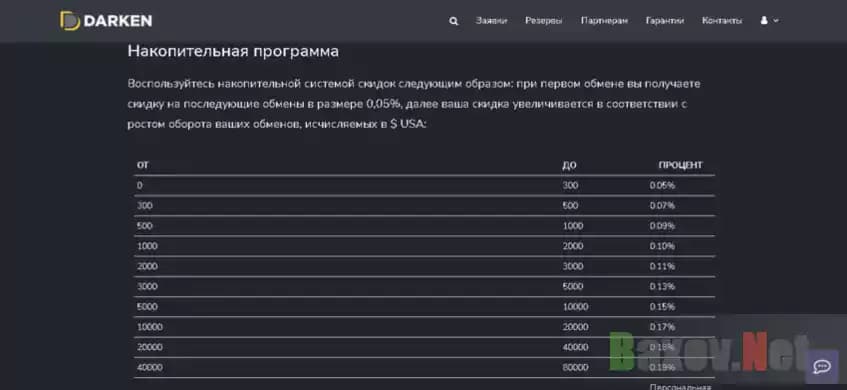The image size is (847, 390).
Task: Select the 0.09% percent cell
Action: (662, 226)
